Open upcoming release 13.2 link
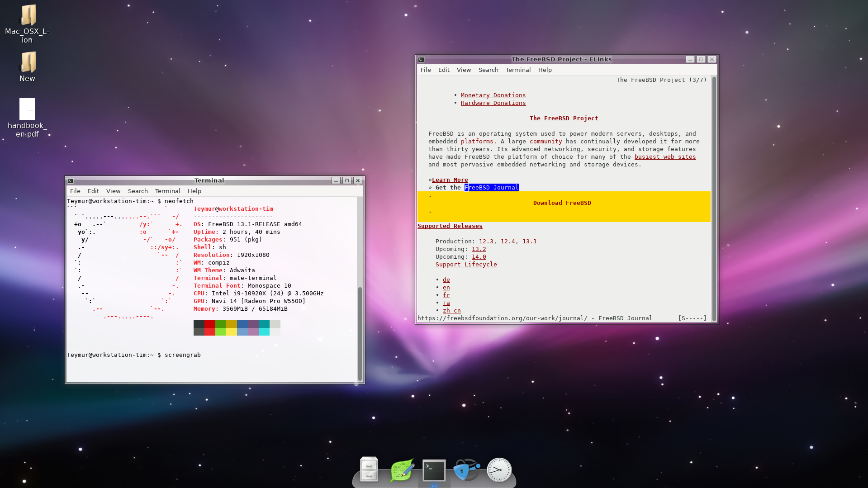 pyautogui.click(x=479, y=249)
